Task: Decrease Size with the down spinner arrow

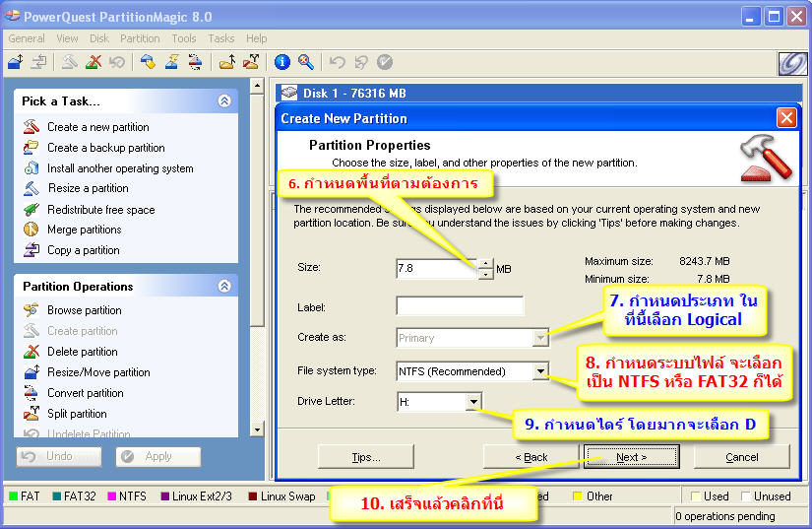Action: 485,274
